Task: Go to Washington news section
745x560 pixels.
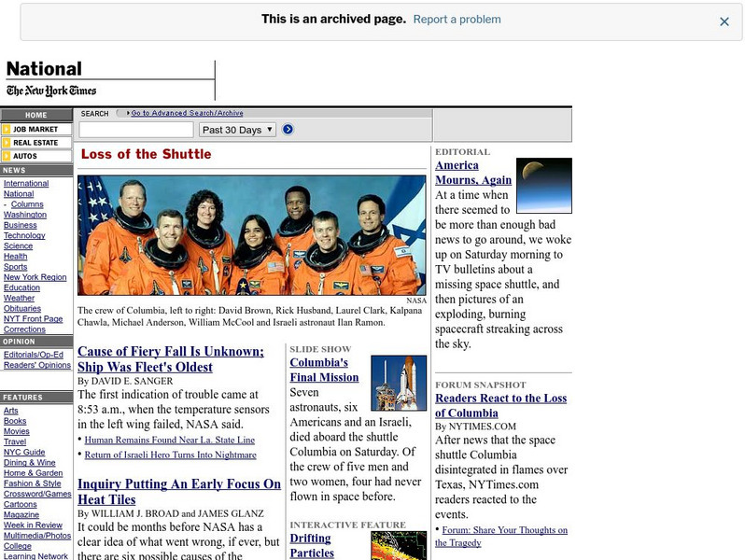Action: pyautogui.click(x=25, y=215)
